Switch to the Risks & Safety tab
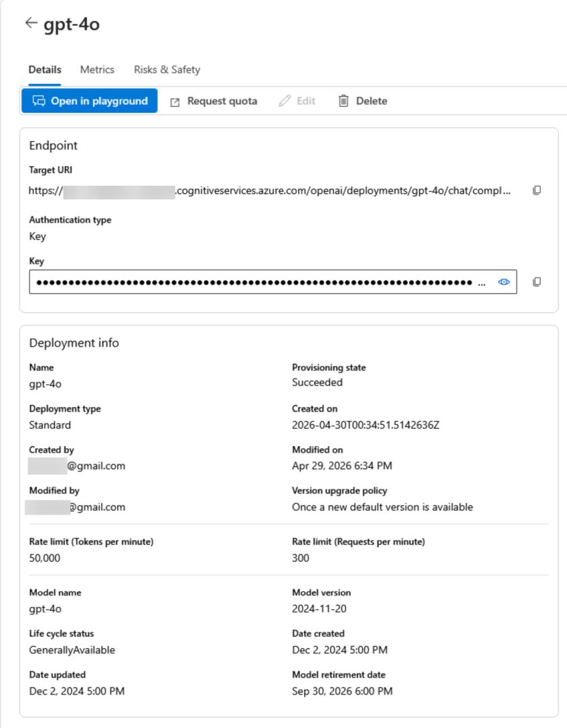Image resolution: width=567 pixels, height=728 pixels. tap(167, 70)
